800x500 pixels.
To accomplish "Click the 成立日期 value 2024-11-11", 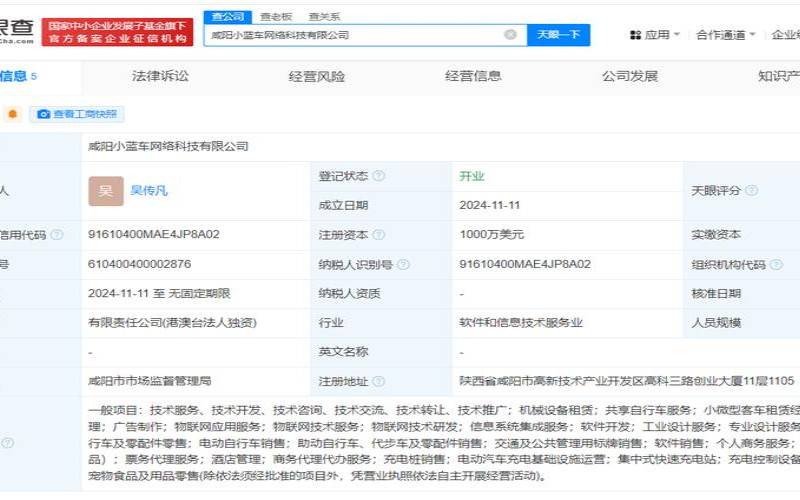I will click(x=489, y=205).
